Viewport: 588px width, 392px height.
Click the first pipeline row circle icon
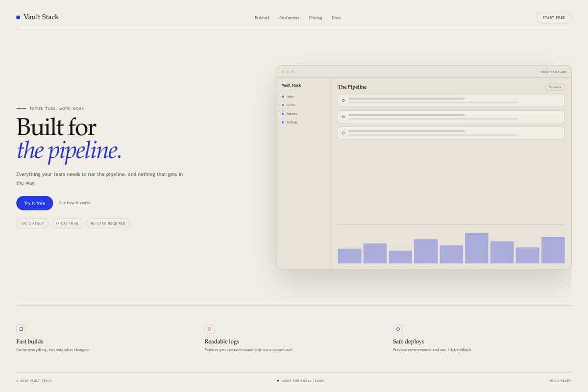343,100
